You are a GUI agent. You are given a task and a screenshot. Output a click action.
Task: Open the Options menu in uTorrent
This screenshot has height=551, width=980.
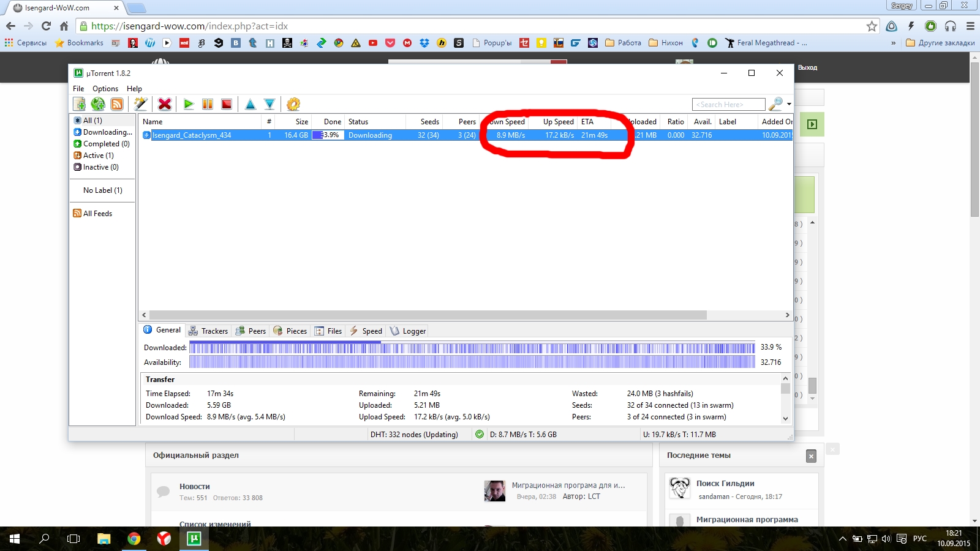point(105,89)
